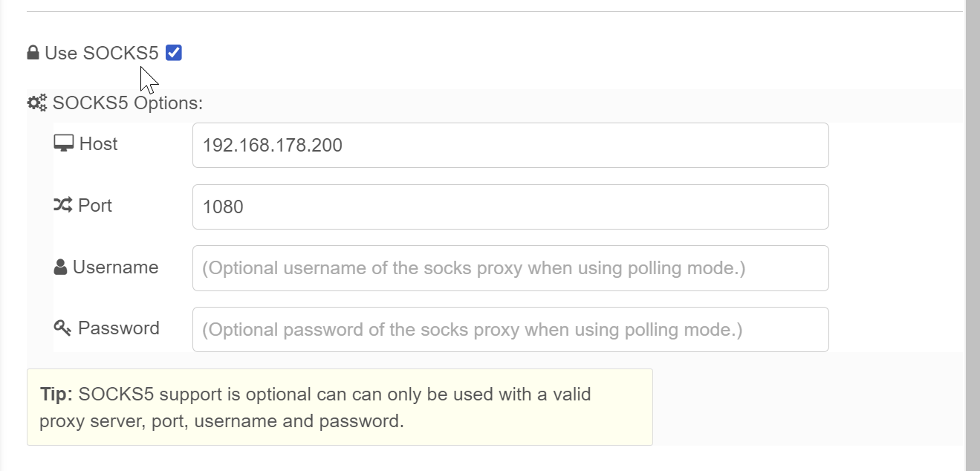The height and width of the screenshot is (471, 980).
Task: Click the user icon beside Username
Action: tap(61, 267)
